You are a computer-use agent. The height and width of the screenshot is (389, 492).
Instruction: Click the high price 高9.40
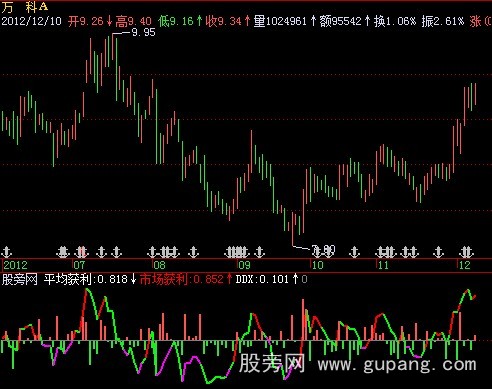[134, 21]
